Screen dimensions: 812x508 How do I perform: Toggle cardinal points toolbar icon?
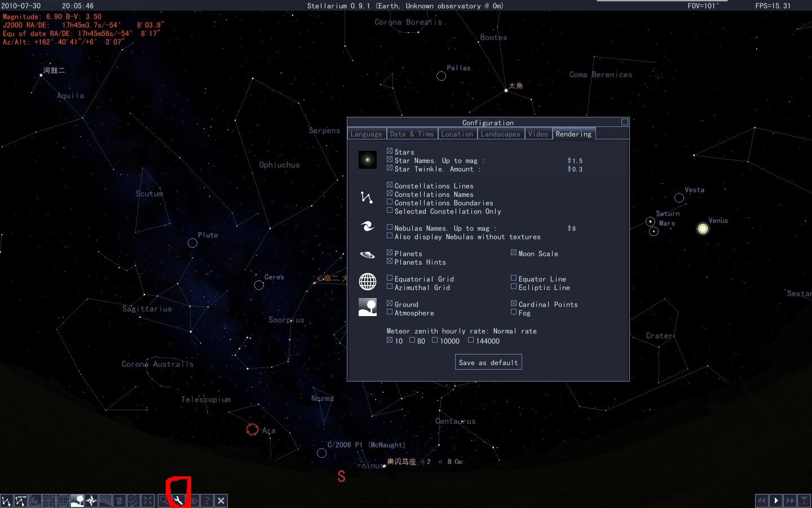[91, 501]
